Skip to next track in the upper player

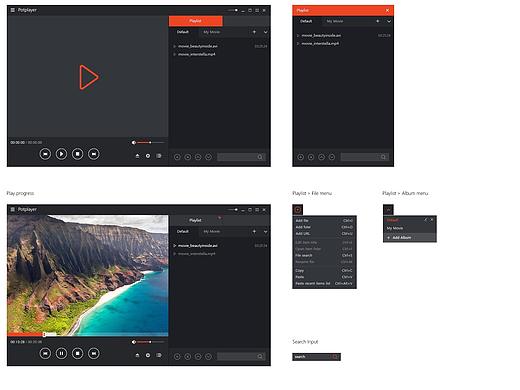tap(94, 154)
